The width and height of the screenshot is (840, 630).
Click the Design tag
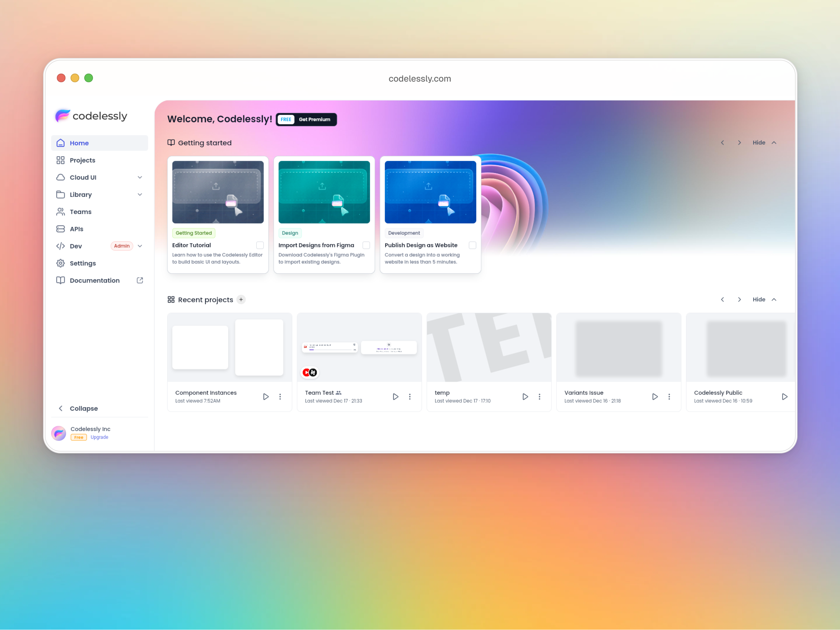point(290,233)
